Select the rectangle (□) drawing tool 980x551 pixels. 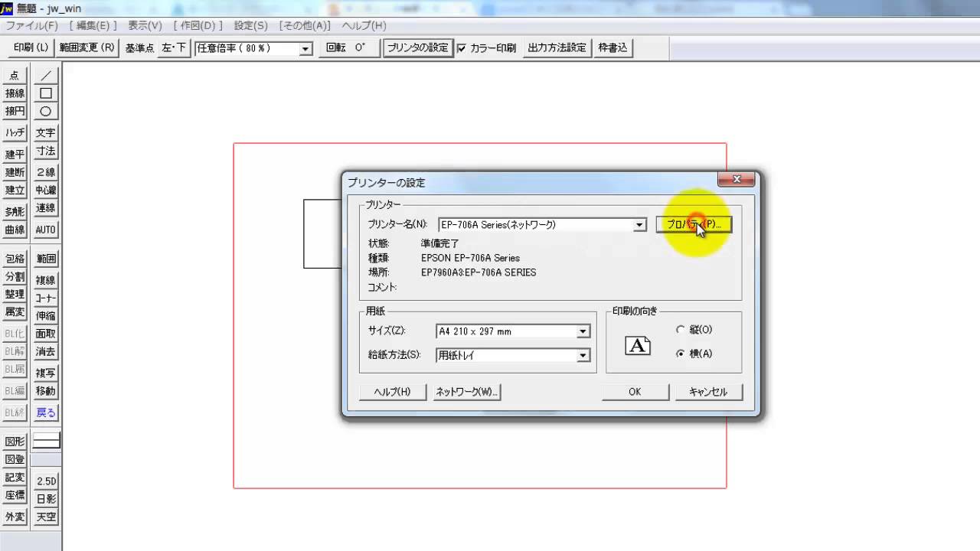46,93
